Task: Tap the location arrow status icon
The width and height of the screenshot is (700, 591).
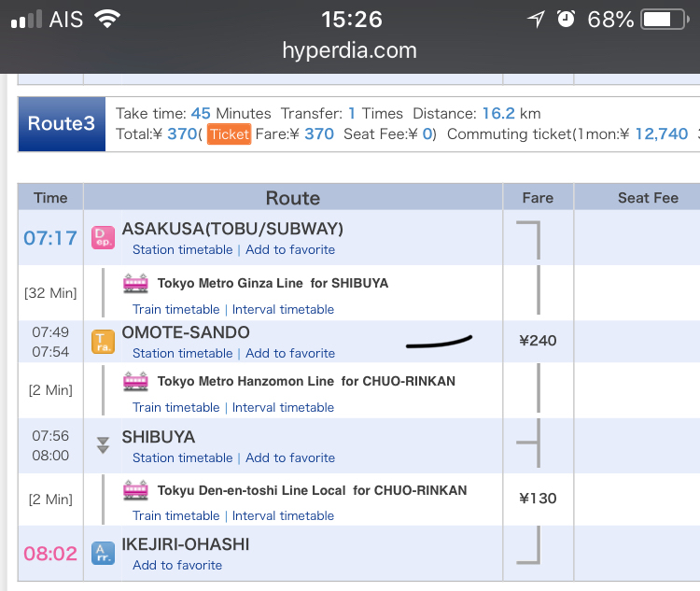Action: click(x=536, y=20)
